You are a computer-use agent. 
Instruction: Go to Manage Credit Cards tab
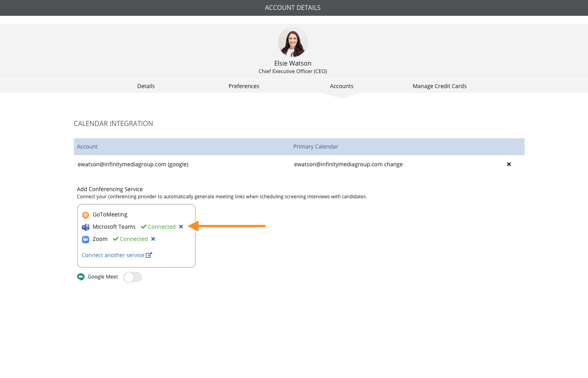[x=439, y=86]
